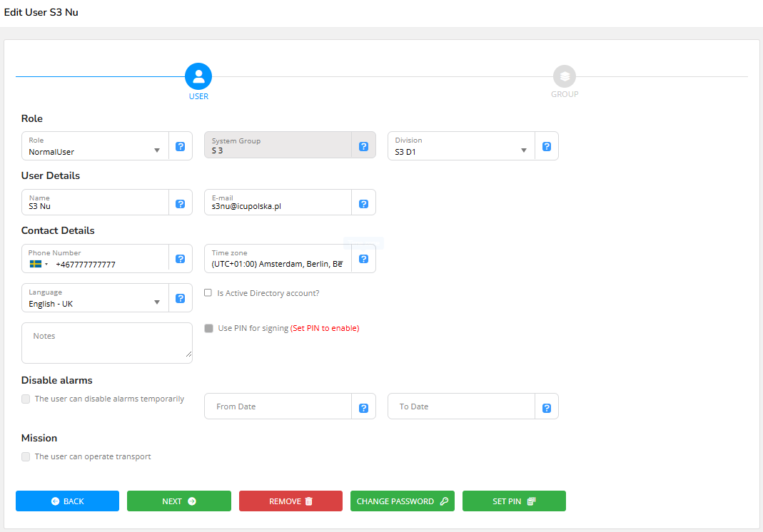Click the red Remove button
Image resolution: width=763 pixels, height=532 pixels.
(290, 501)
